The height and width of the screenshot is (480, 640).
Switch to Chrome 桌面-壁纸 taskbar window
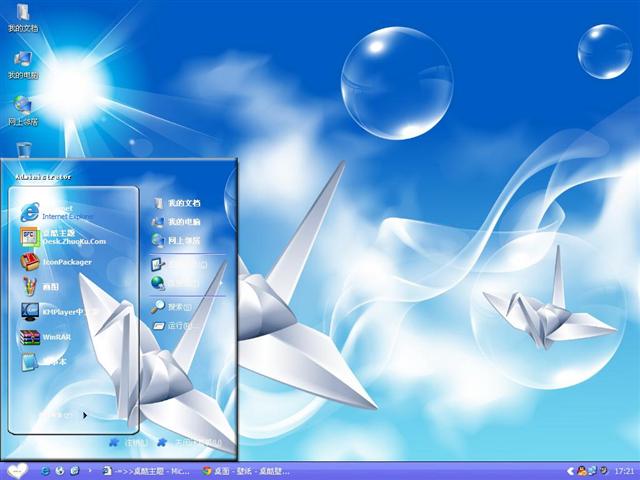point(246,471)
